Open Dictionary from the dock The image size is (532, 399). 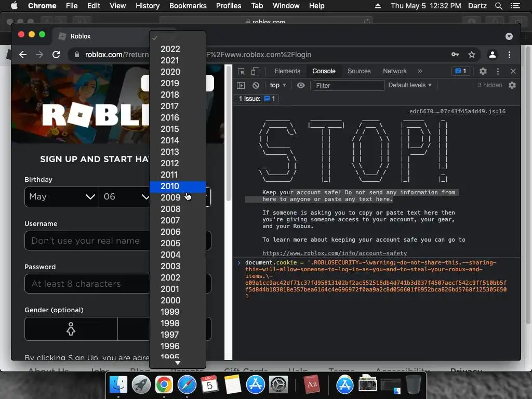[x=312, y=385]
